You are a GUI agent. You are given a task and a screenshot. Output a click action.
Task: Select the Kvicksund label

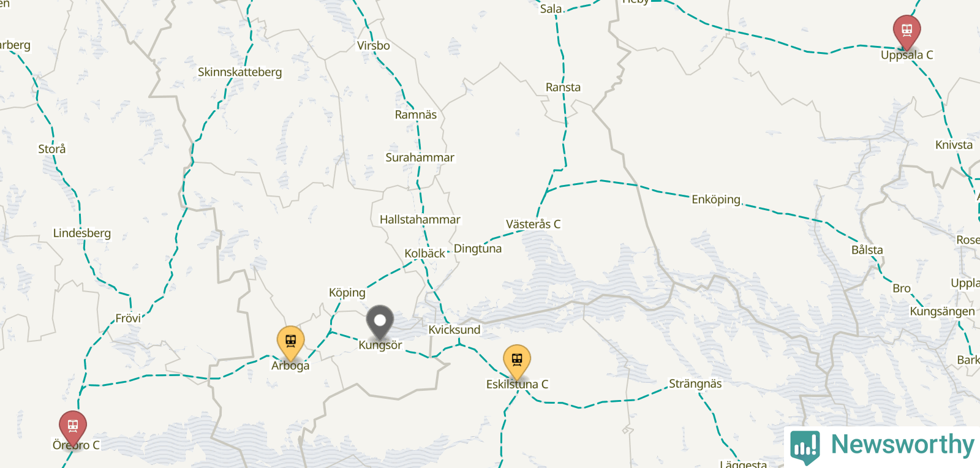pos(454,330)
